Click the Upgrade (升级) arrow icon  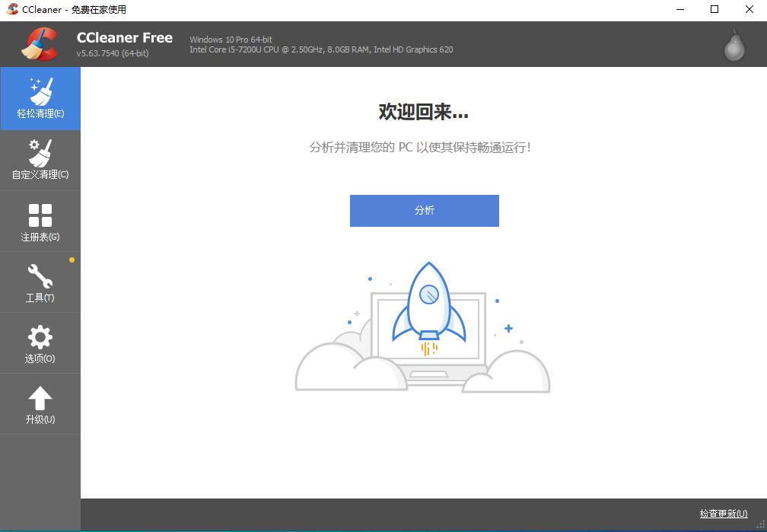40,398
